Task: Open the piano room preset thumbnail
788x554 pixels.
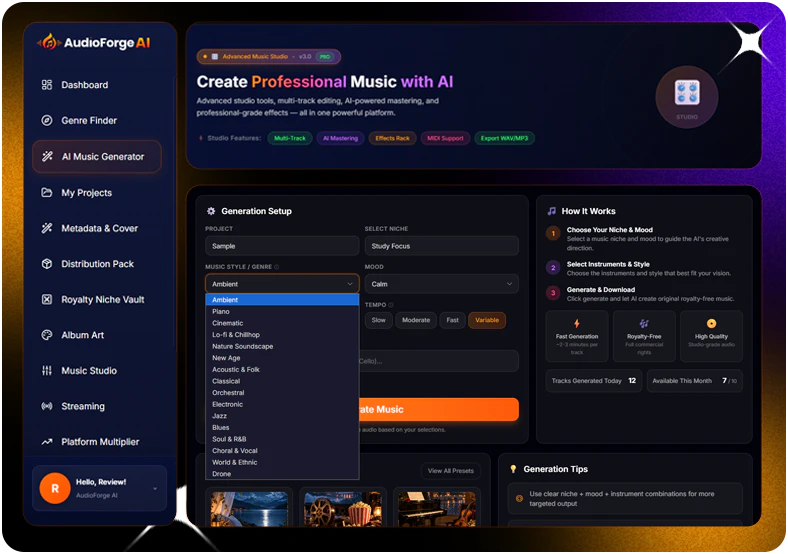Action: tap(437, 509)
